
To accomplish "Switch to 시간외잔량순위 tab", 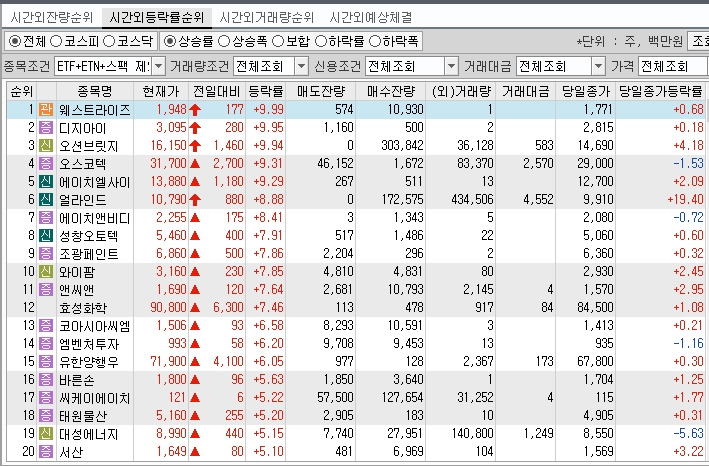I will pos(52,18).
